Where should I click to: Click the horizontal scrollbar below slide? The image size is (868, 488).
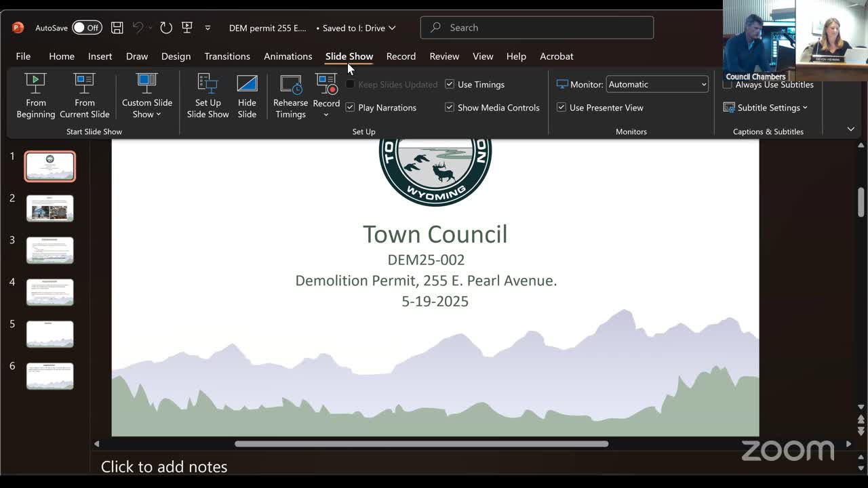coord(421,444)
